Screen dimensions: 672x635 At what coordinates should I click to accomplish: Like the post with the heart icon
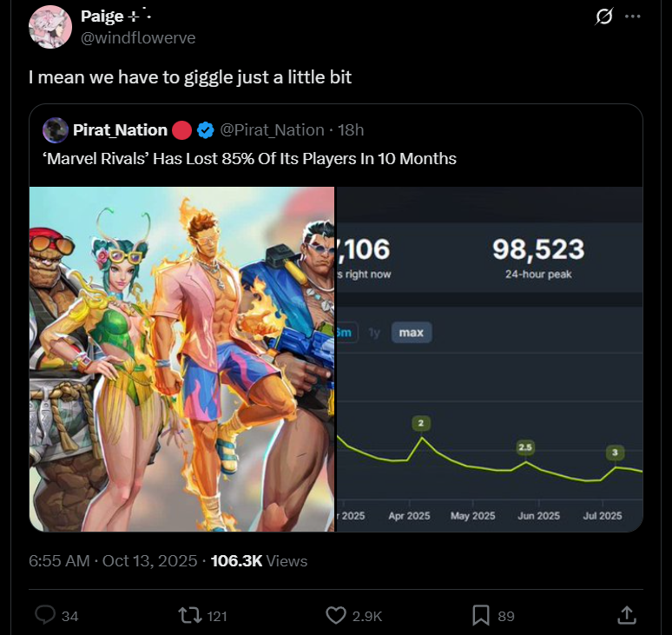(336, 615)
